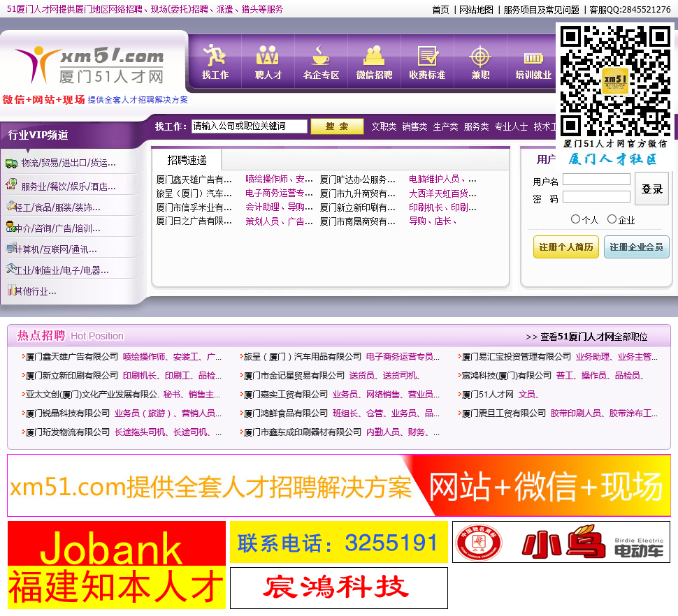The image size is (678, 616).
Task: Click truck icon beside 物流/贸易
Action: (x=11, y=163)
